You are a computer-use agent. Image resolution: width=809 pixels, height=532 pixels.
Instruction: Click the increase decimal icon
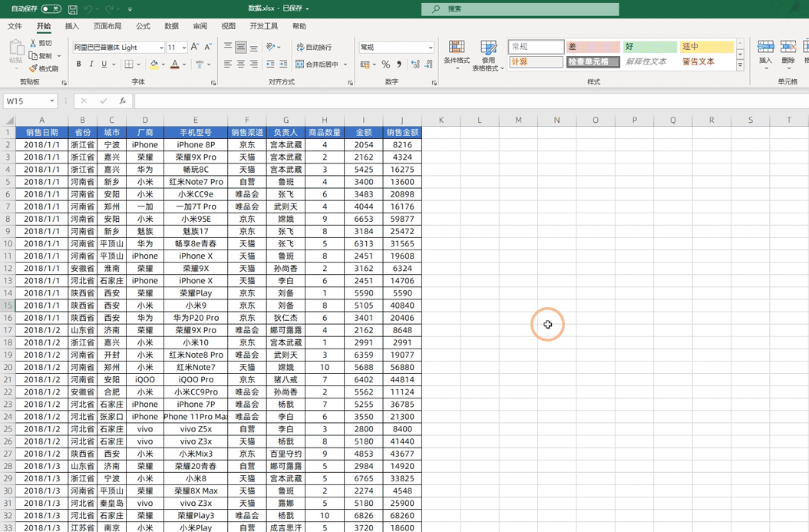click(x=415, y=64)
